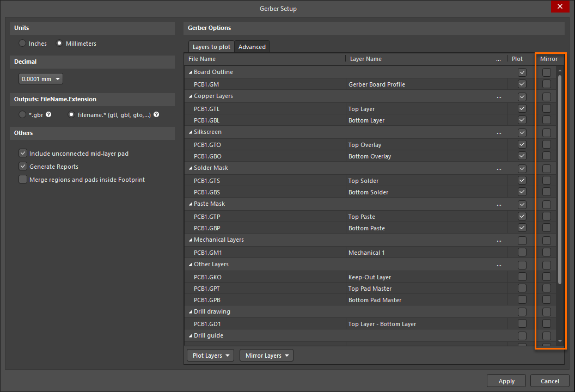Select the Inches unit radio button
The height and width of the screenshot is (392, 575).
pos(22,44)
